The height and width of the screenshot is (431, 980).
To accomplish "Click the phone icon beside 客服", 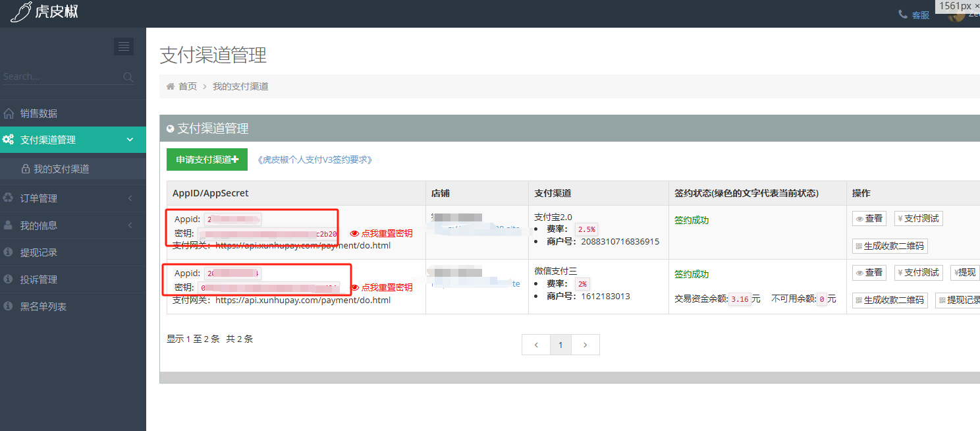I will point(902,14).
